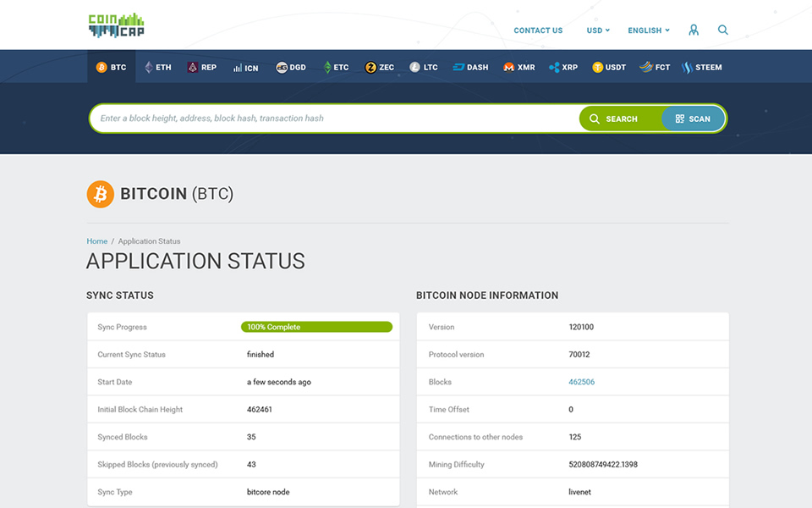This screenshot has height=508, width=812.
Task: Click the 100% Complete progress bar
Action: click(316, 327)
